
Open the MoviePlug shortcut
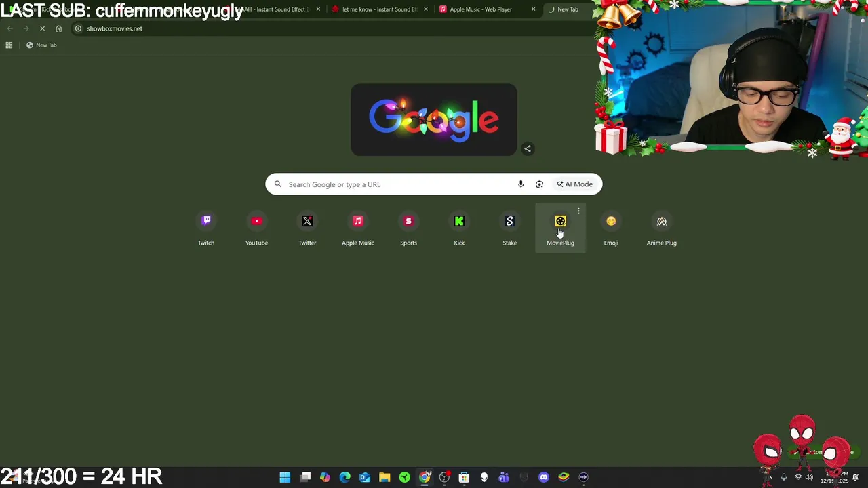(560, 229)
